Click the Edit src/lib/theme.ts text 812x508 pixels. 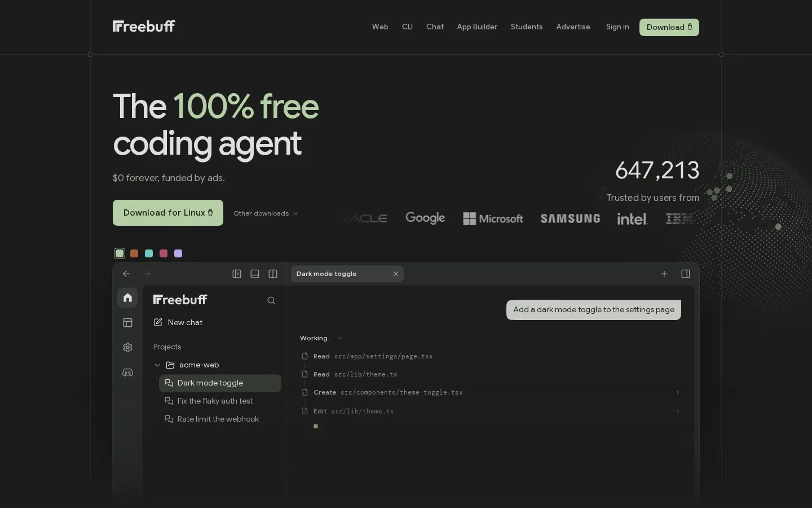click(x=354, y=411)
